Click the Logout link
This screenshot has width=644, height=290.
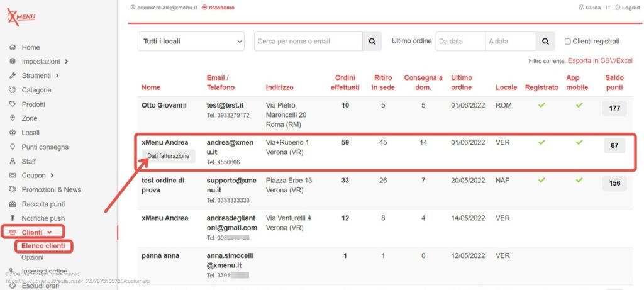pos(628,7)
